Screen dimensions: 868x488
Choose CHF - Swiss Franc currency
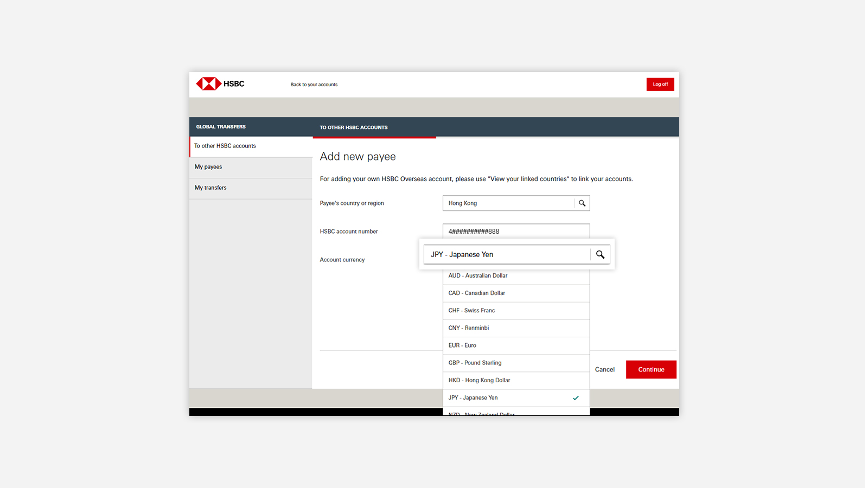pos(516,311)
